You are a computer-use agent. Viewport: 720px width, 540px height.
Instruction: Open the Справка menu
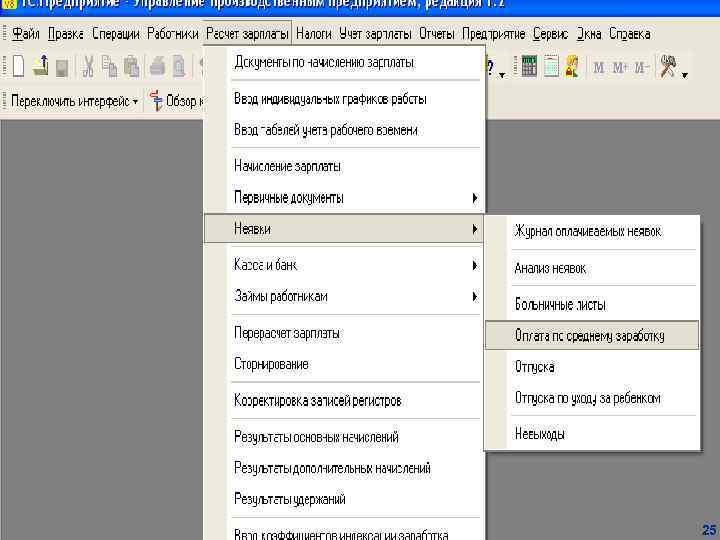630,34
